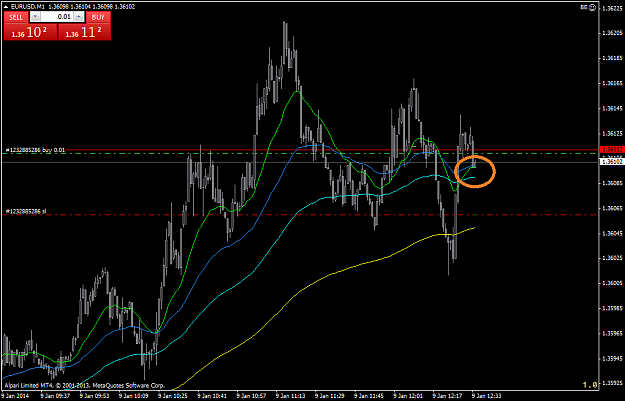This screenshot has height=401, width=625.
Task: Click the '9 Jan 10:09' time axis label
Action: pos(134,396)
